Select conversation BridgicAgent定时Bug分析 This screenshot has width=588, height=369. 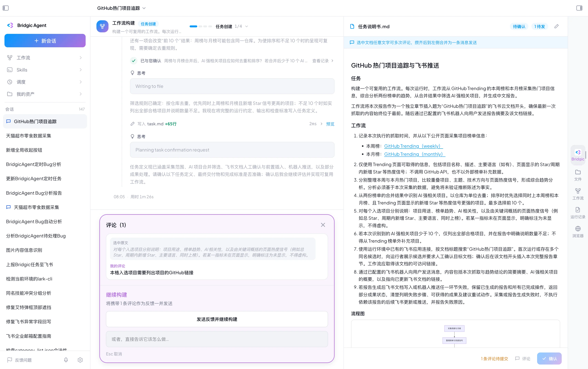click(x=45, y=164)
